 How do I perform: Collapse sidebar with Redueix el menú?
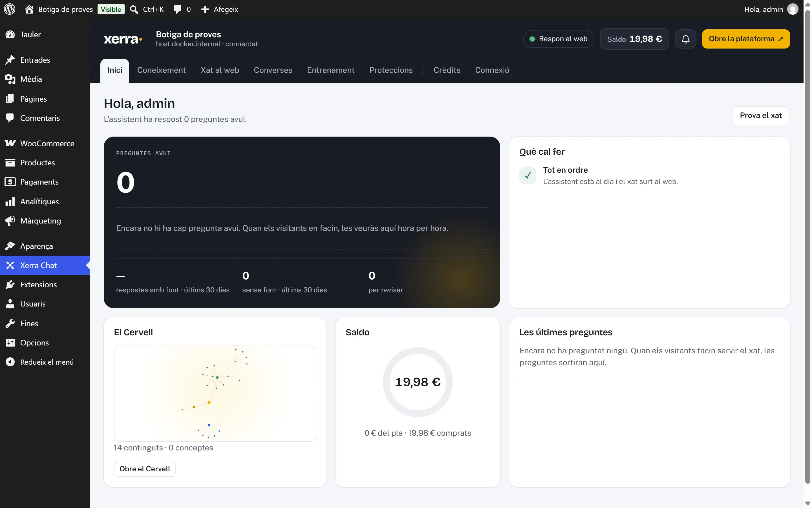pos(45,362)
